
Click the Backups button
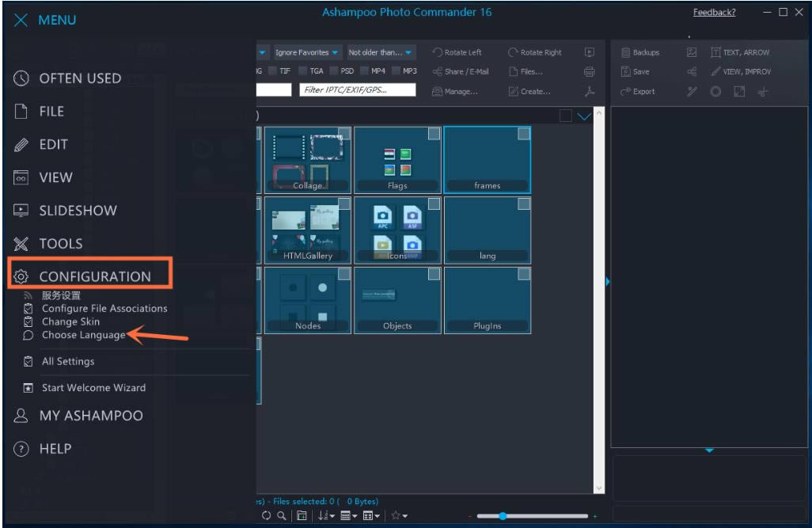point(640,52)
